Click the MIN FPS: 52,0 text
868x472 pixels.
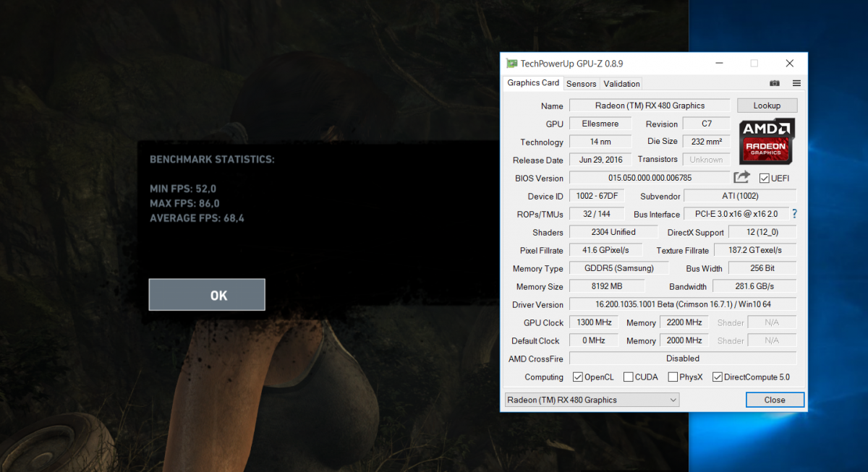coord(183,189)
